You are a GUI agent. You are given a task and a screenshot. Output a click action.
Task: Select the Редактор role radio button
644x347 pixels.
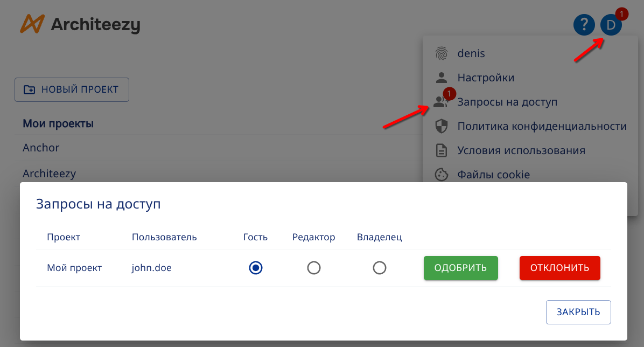314,268
